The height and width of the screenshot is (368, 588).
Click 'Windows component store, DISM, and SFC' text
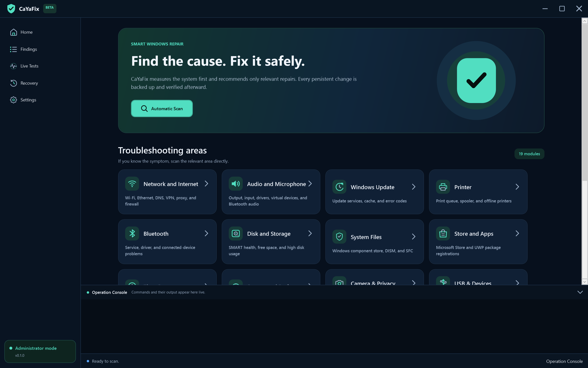372,251
